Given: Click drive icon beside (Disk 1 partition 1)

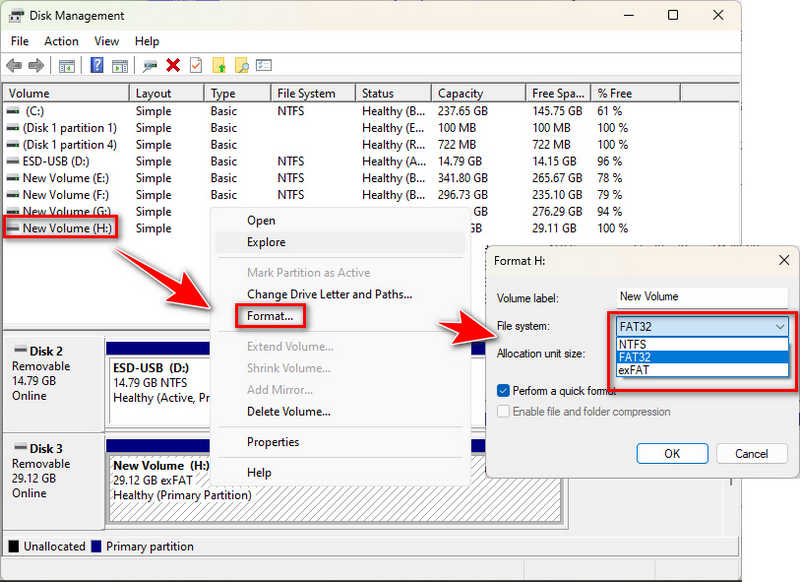Looking at the screenshot, I should (x=13, y=128).
